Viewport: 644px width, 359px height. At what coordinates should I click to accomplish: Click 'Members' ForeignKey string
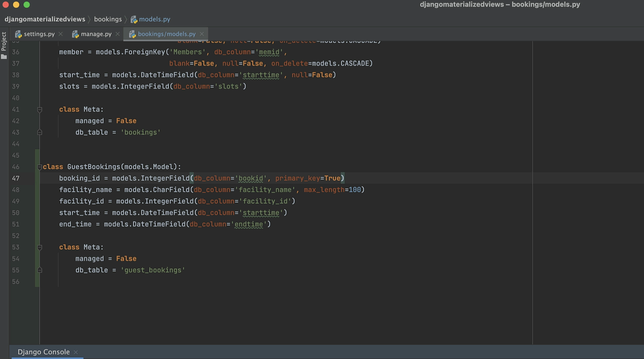(187, 52)
